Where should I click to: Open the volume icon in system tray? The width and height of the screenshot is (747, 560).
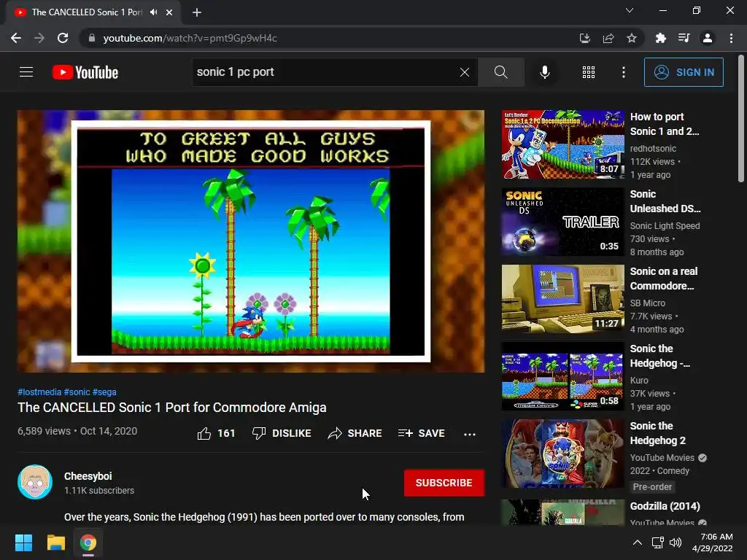click(675, 542)
